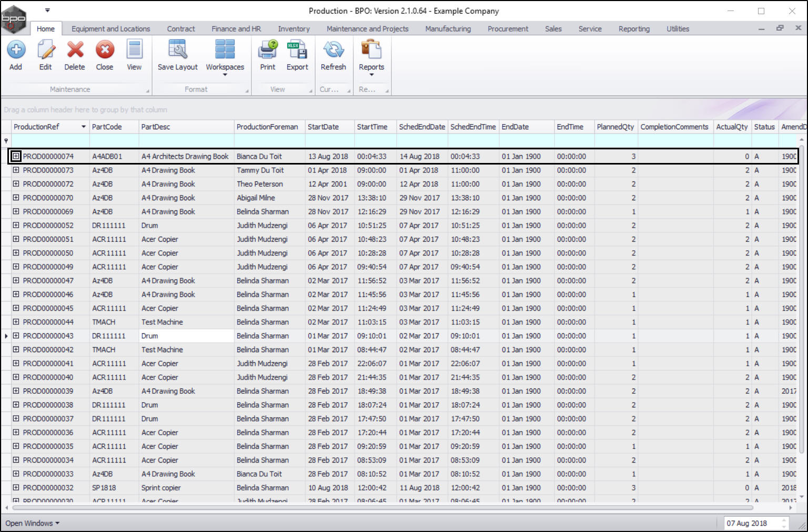Switch to the Manufacturing tab
Viewport: 808px width, 532px height.
click(x=448, y=29)
